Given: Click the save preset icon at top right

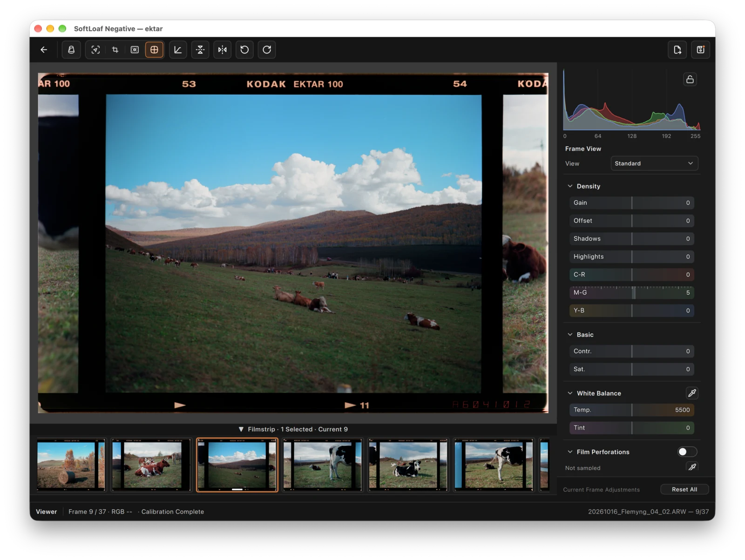Looking at the screenshot, I should click(x=701, y=50).
